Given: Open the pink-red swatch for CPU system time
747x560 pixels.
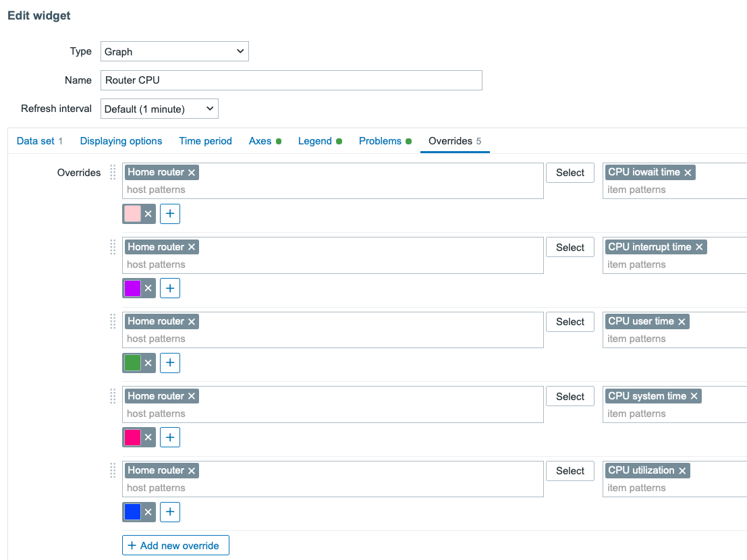Looking at the screenshot, I should click(133, 438).
